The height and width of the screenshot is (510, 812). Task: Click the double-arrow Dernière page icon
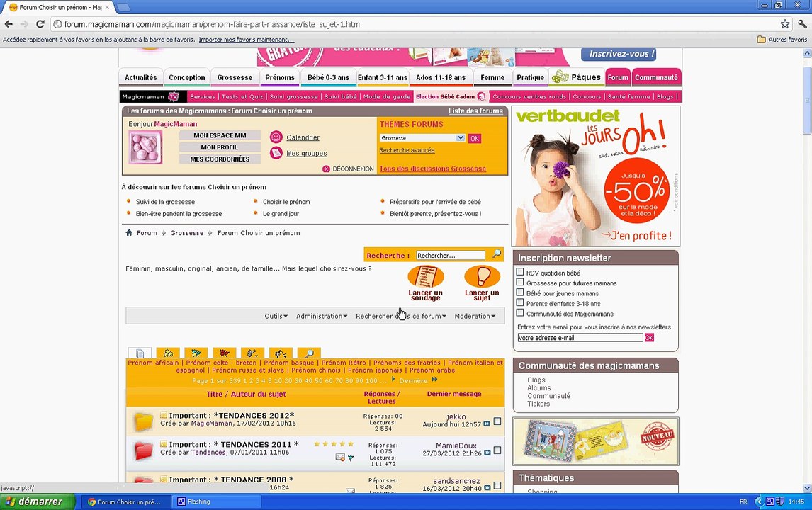coord(434,380)
